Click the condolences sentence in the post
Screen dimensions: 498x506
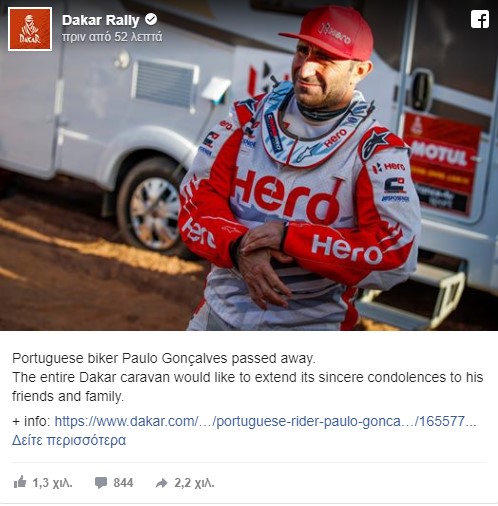coord(247,387)
